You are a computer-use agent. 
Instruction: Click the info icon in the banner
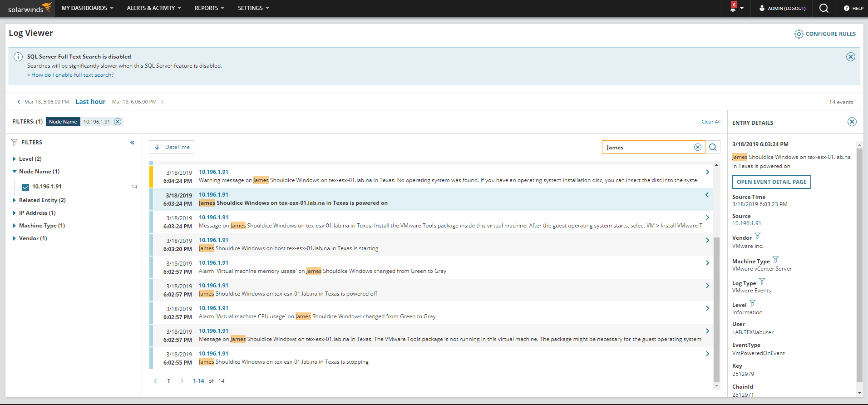(18, 57)
